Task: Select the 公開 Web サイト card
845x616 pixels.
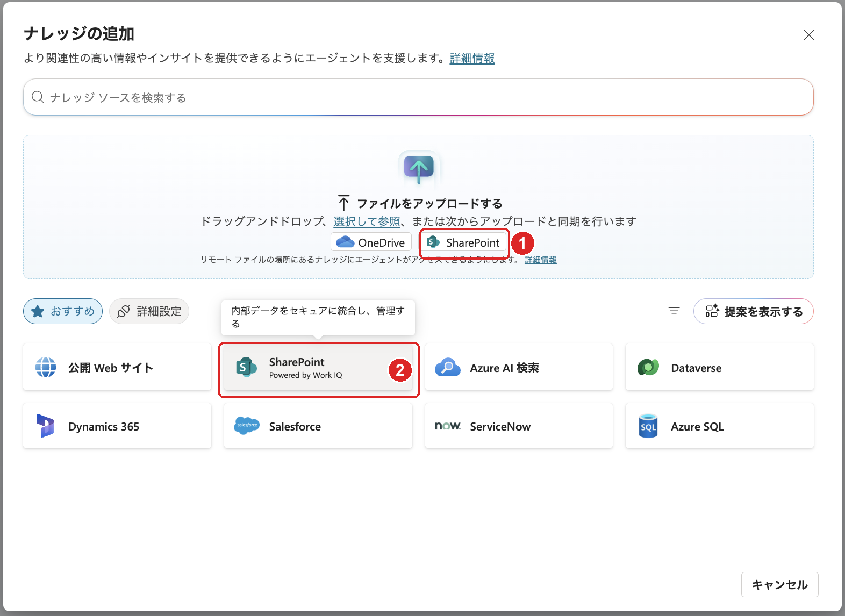Action: [x=117, y=368]
